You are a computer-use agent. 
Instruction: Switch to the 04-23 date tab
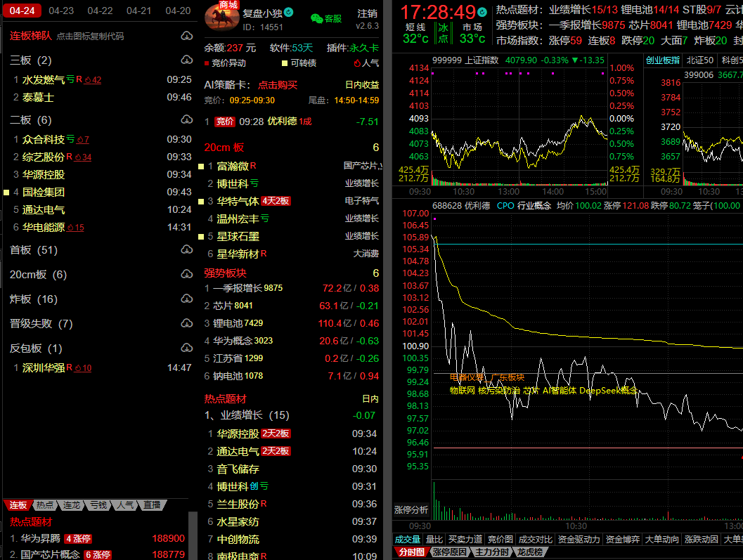(x=61, y=11)
